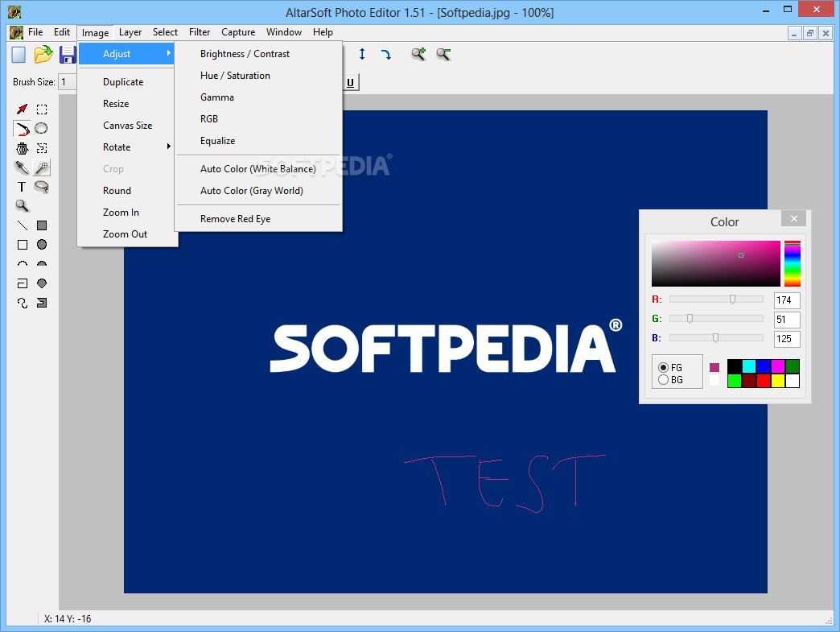The image size is (840, 632).
Task: Open the Help menu
Action: coord(323,32)
